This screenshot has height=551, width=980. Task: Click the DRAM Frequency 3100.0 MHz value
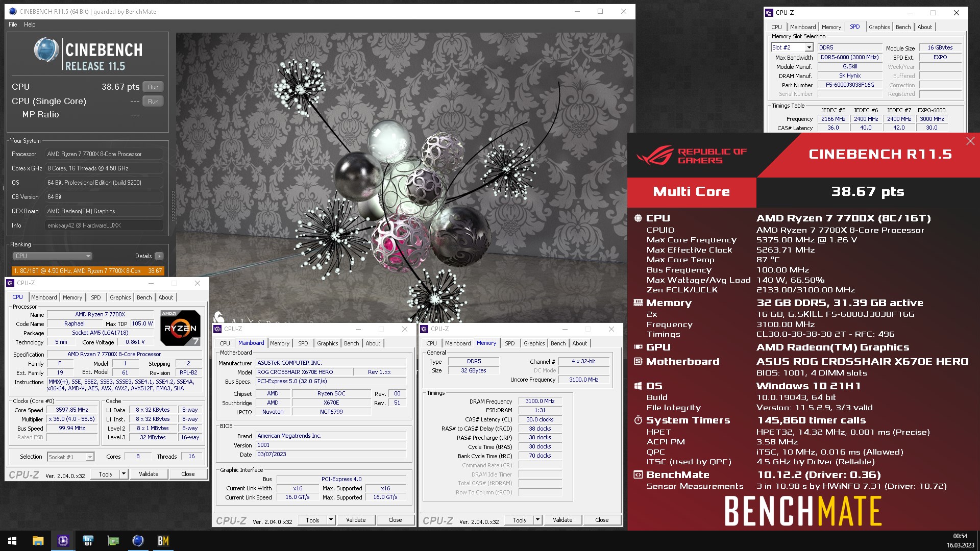tap(540, 402)
